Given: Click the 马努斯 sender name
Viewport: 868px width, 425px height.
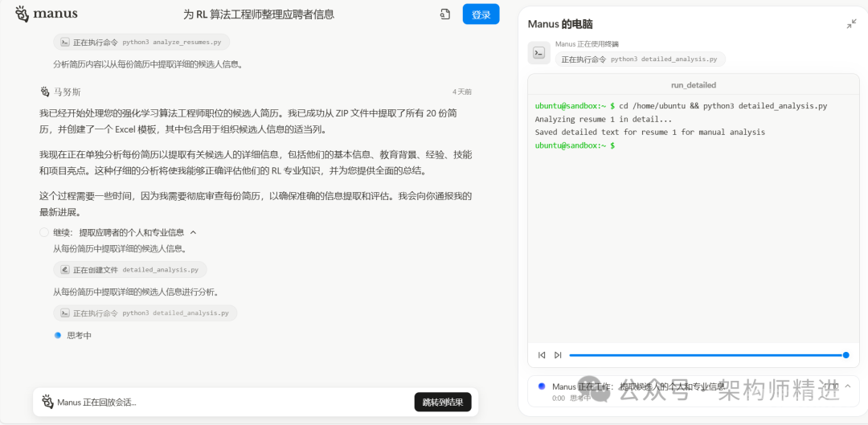Looking at the screenshot, I should pos(68,92).
